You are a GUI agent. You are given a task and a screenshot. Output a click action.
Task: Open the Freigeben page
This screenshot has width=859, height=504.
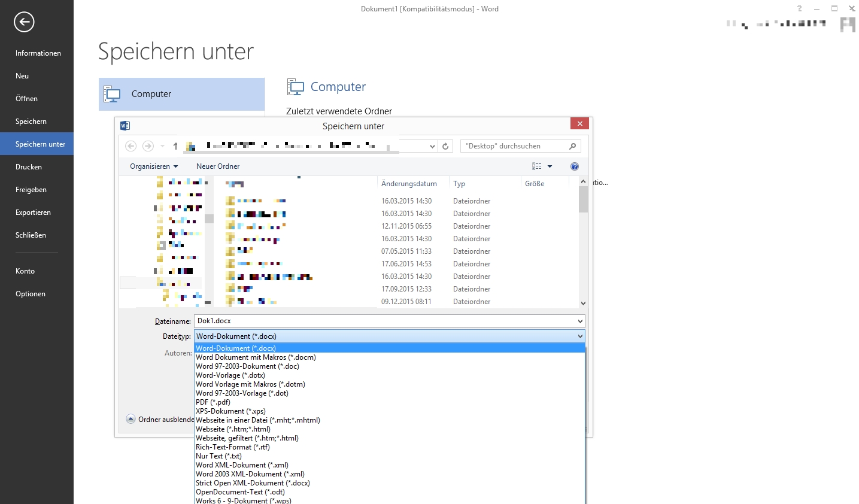tap(37, 190)
